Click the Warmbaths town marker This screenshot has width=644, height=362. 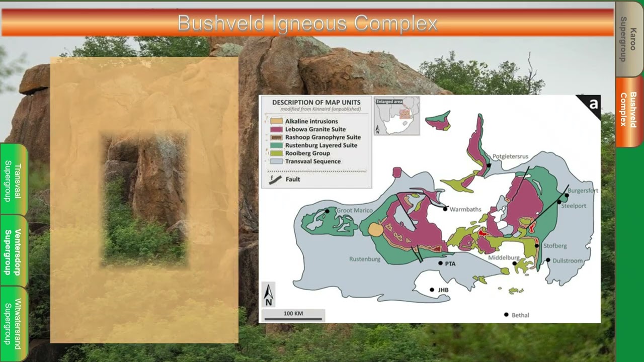pyautogui.click(x=445, y=209)
